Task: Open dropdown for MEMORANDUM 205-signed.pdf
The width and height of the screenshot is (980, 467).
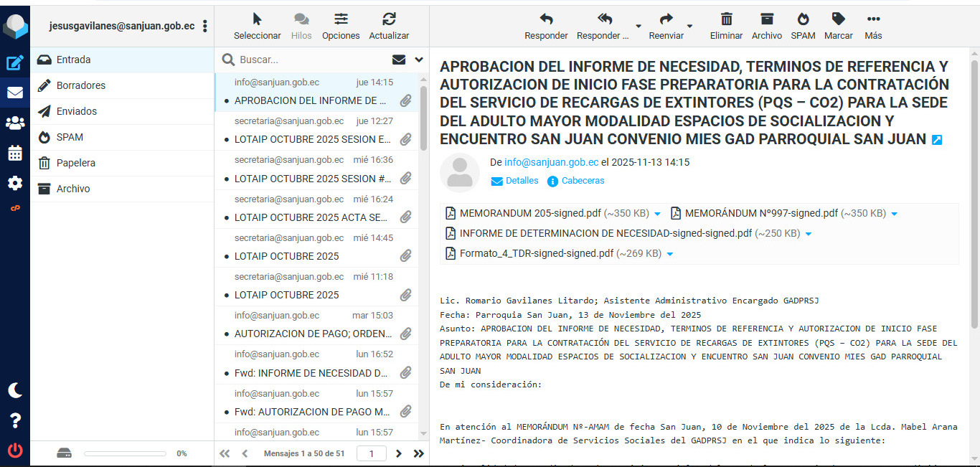Action: 657,214
